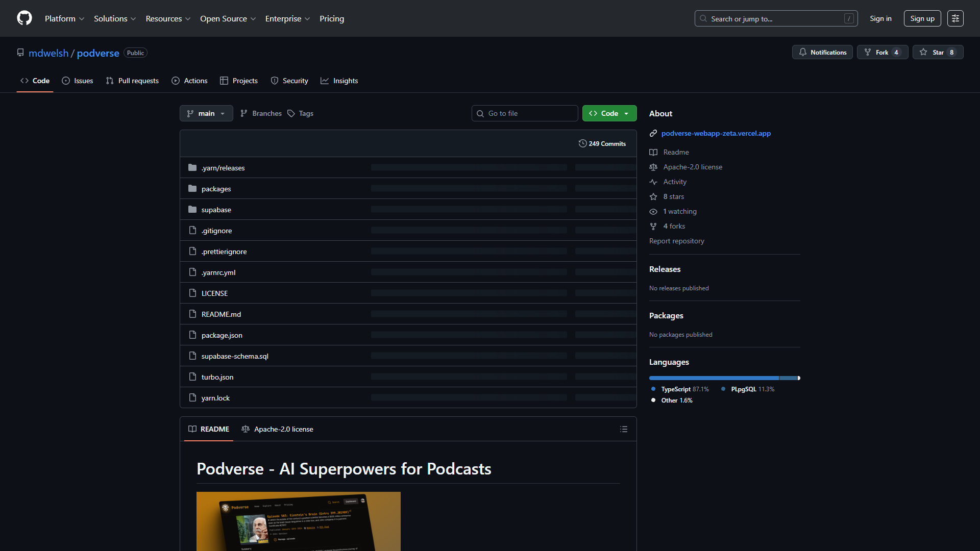Expand the Platform menu

pos(64,18)
